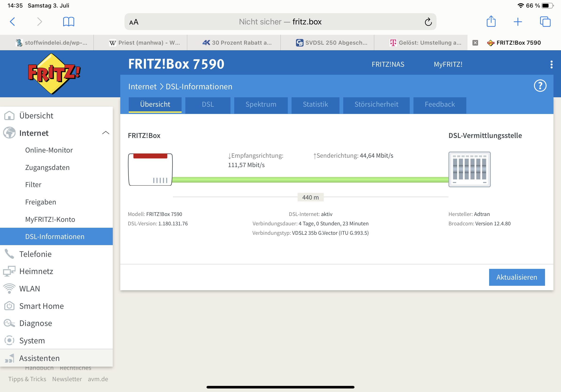Open the FRITZ!NAS link
This screenshot has width=561, height=392.
click(388, 64)
